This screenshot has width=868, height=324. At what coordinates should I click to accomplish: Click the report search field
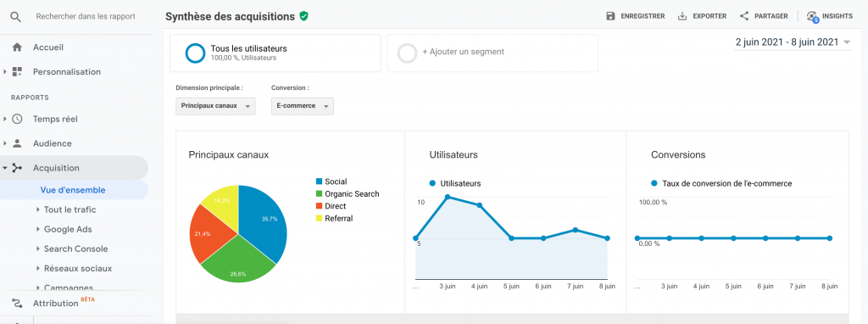pyautogui.click(x=86, y=17)
